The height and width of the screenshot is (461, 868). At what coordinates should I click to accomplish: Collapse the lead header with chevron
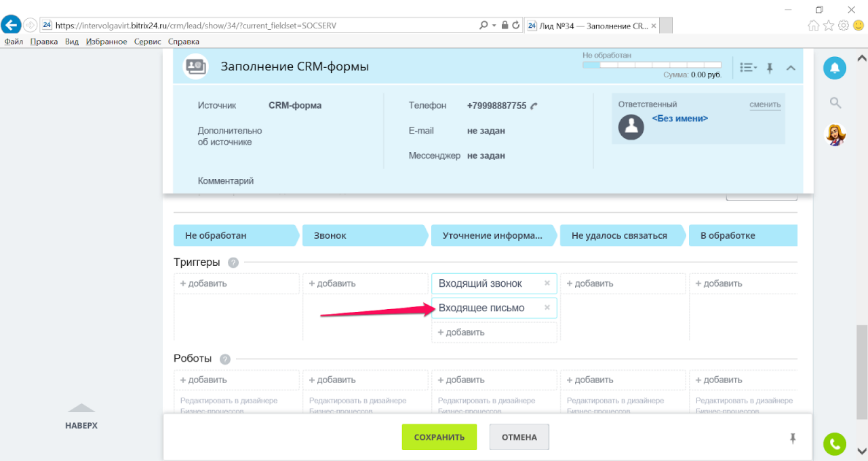[791, 68]
